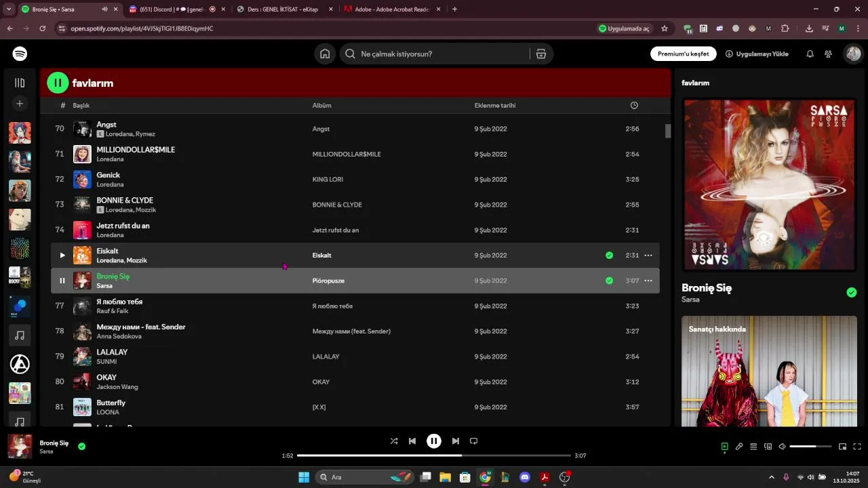Screen dimensions: 868x488
Task: Pause Bronię Się using its row pause icon
Action: (62, 281)
